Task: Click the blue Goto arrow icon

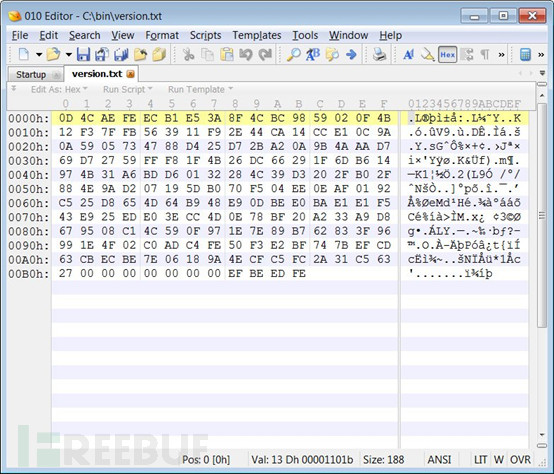Action: point(351,54)
